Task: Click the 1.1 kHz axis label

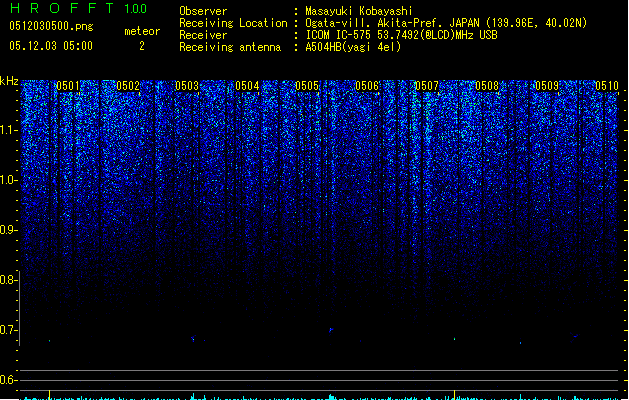Action: (9, 130)
